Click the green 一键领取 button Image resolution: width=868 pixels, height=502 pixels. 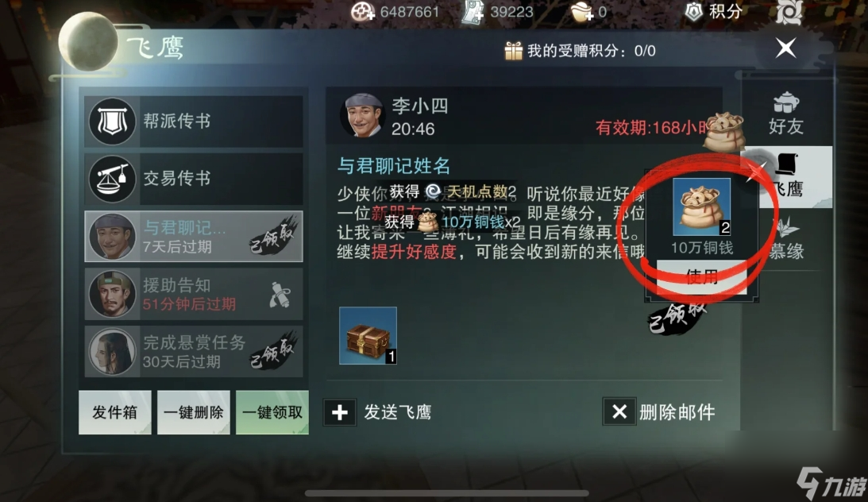pyautogui.click(x=272, y=412)
